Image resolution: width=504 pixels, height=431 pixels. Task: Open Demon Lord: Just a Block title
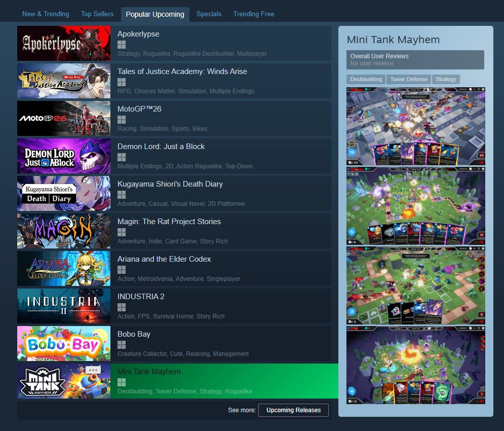click(x=161, y=147)
